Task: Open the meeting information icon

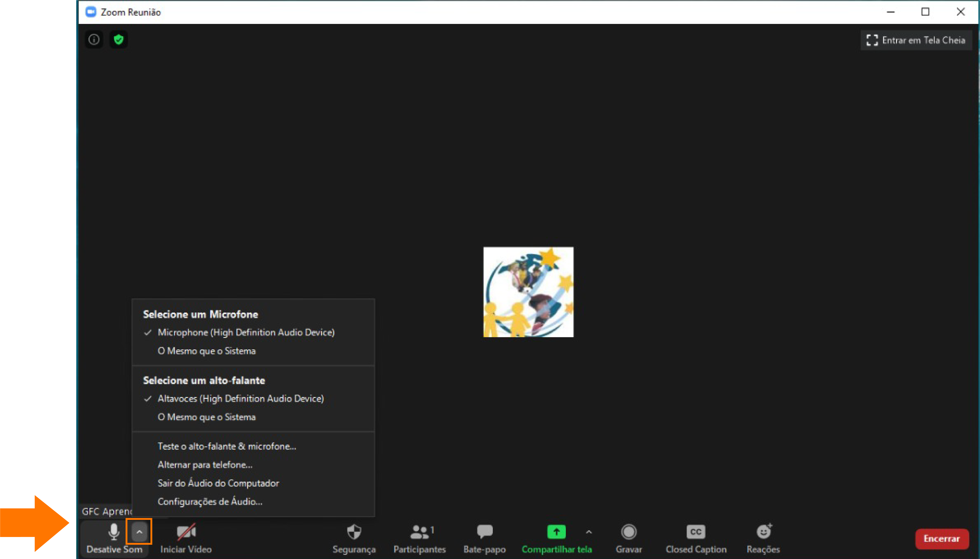Action: (94, 40)
